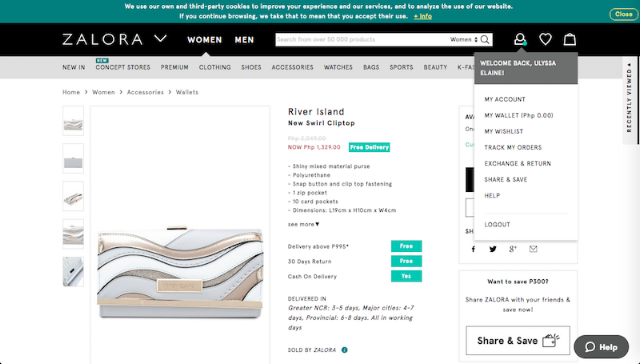Click the Free Delivery badge
640x364 pixels.
[x=369, y=147]
